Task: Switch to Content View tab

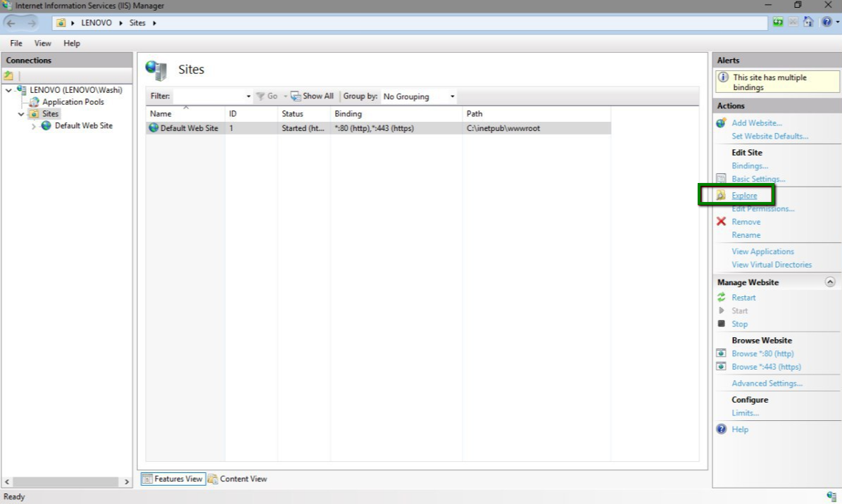Action: click(x=237, y=479)
